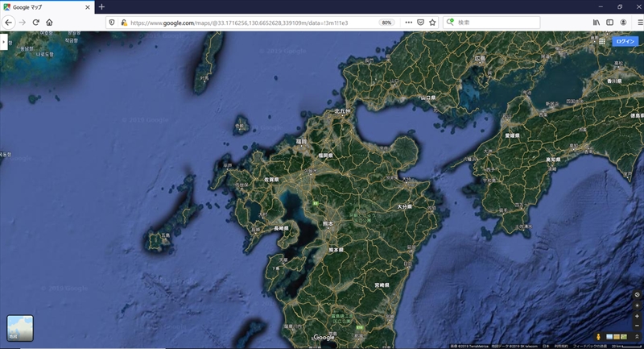This screenshot has width=644, height=349.
Task: Click the 福岡県 prefecture label
Action: coord(325,156)
